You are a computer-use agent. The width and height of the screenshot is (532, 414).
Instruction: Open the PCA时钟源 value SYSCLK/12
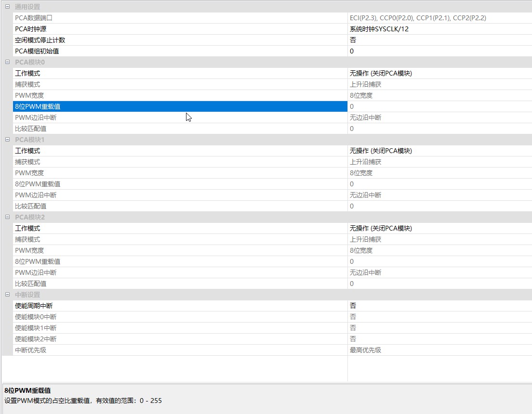point(439,29)
